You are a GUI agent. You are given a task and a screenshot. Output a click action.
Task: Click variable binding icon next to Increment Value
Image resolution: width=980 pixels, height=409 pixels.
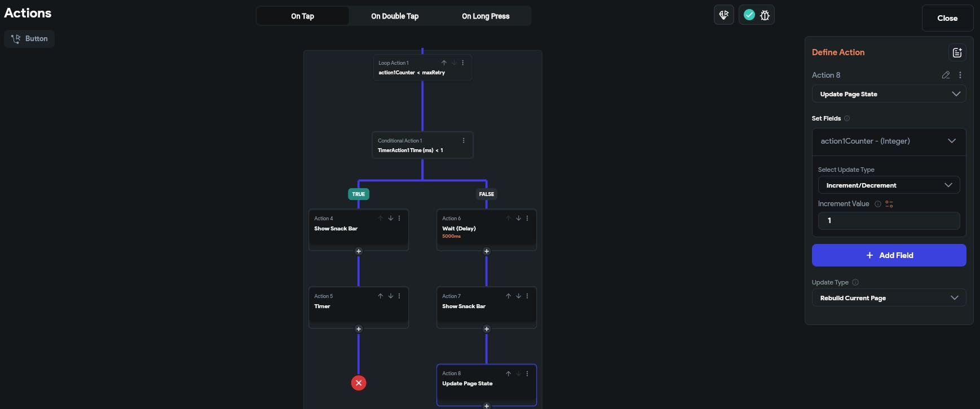[889, 204]
